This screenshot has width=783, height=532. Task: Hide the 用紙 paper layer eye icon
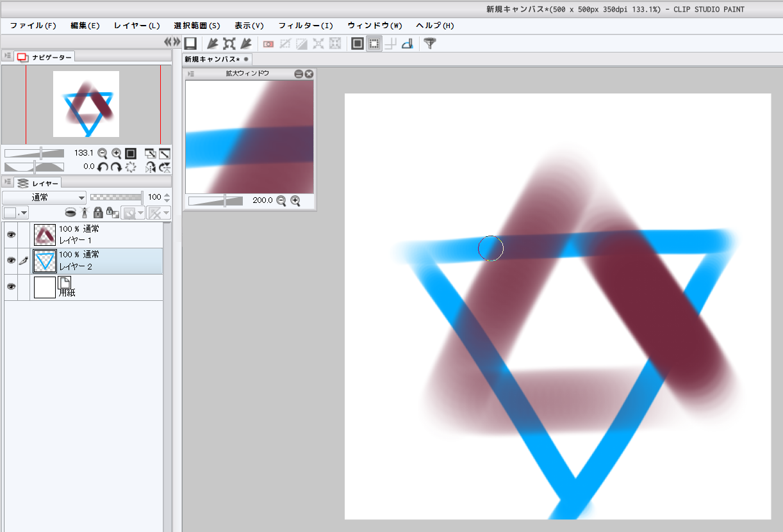point(11,287)
